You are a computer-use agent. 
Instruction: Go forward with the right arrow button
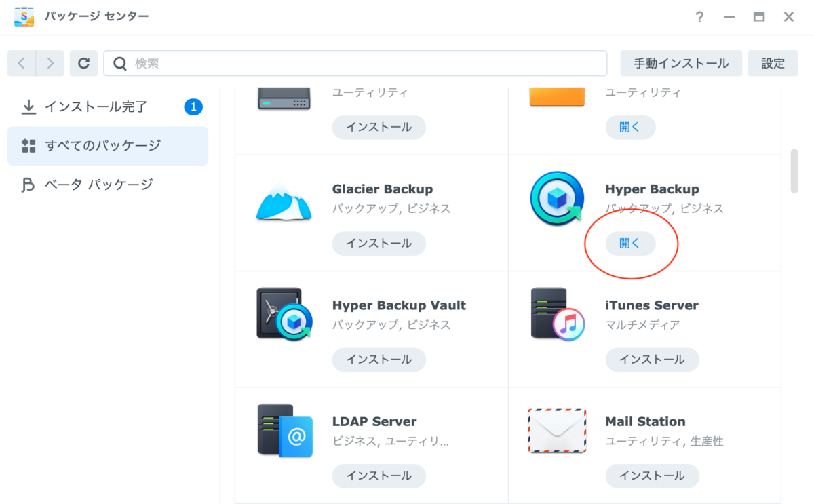coord(50,63)
